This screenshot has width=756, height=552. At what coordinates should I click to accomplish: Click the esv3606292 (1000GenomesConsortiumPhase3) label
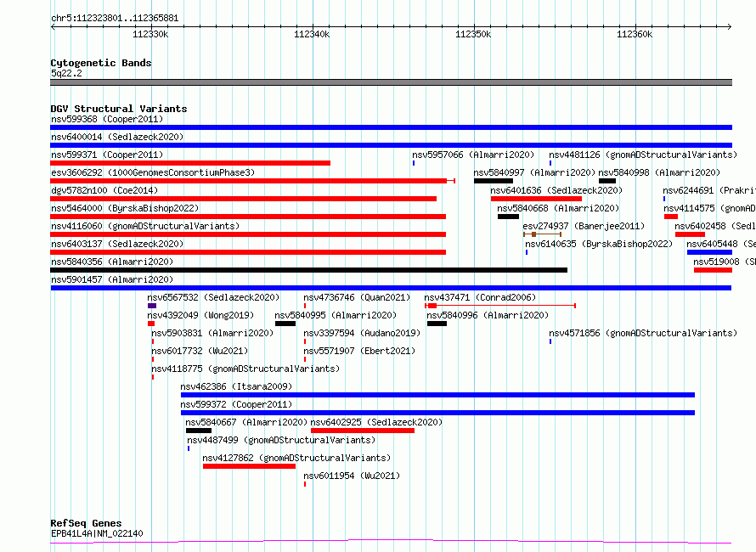click(x=153, y=172)
